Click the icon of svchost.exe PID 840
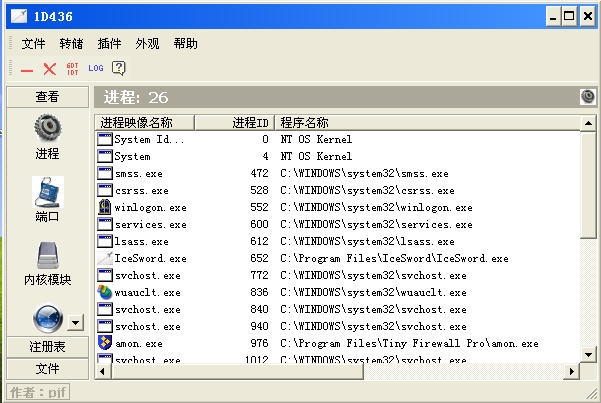This screenshot has height=403, width=601. [x=105, y=309]
